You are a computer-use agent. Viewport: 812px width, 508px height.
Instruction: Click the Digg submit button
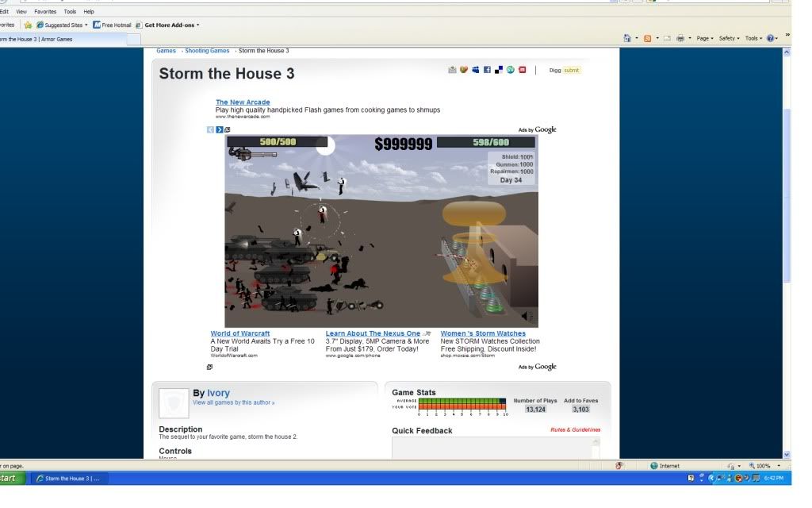tap(571, 71)
